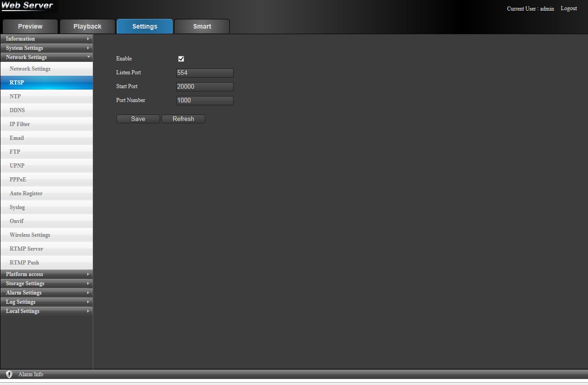The width and height of the screenshot is (588, 385).
Task: Click the Listen Port input field
Action: (205, 73)
